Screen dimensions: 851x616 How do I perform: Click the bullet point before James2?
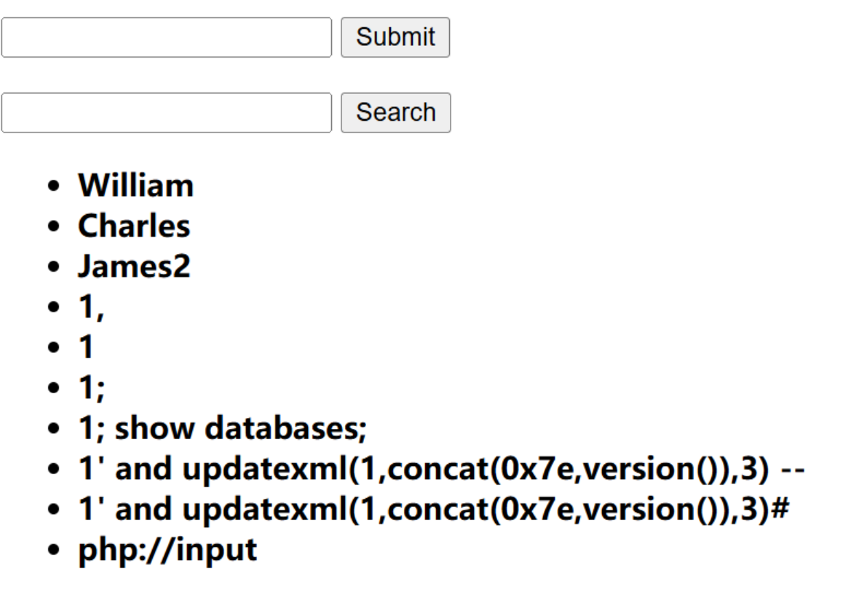pyautogui.click(x=52, y=267)
